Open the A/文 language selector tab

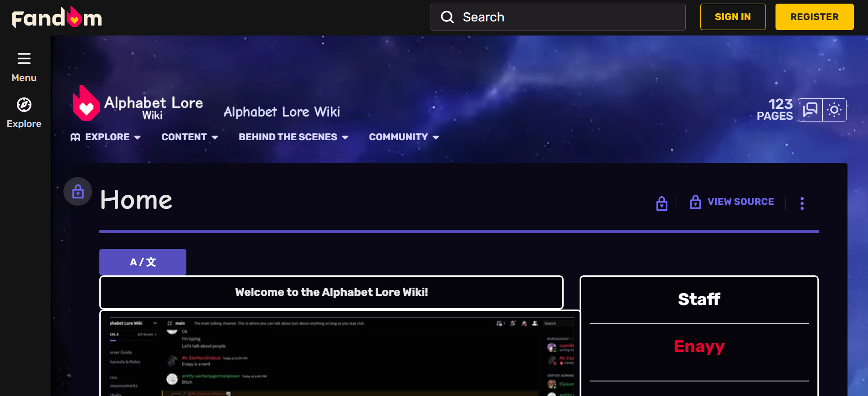(143, 262)
